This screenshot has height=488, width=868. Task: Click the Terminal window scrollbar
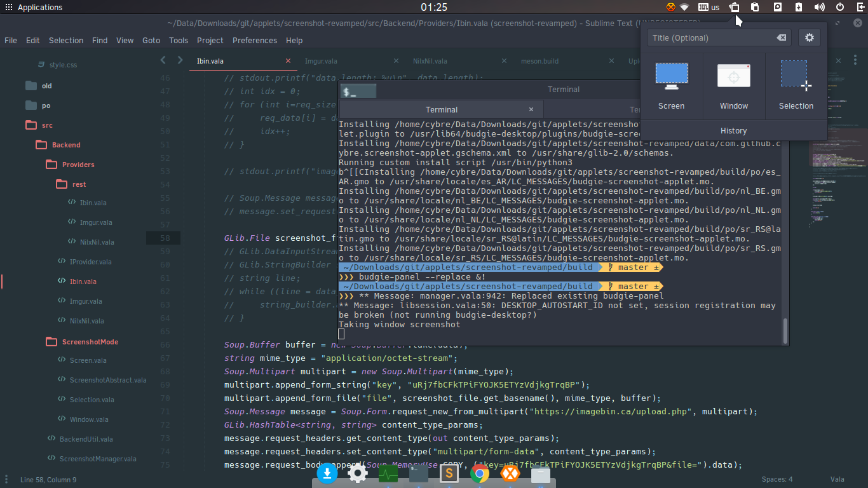coord(785,330)
